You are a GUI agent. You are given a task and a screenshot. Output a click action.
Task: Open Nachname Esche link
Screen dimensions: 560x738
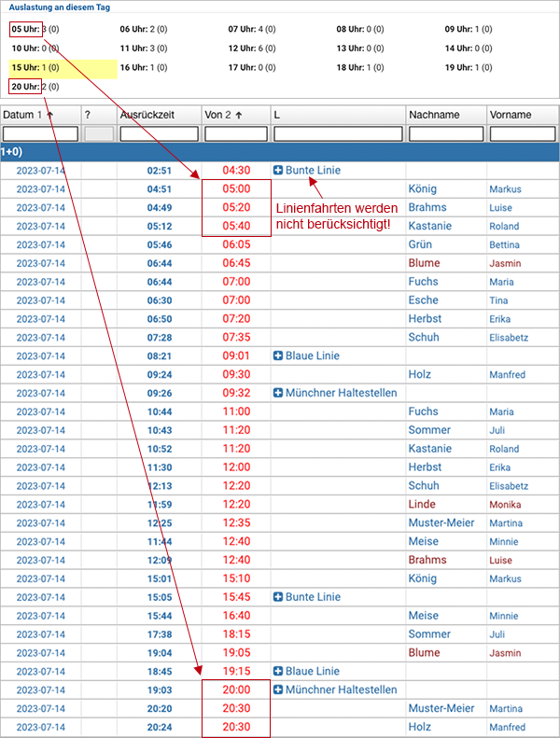point(424,300)
